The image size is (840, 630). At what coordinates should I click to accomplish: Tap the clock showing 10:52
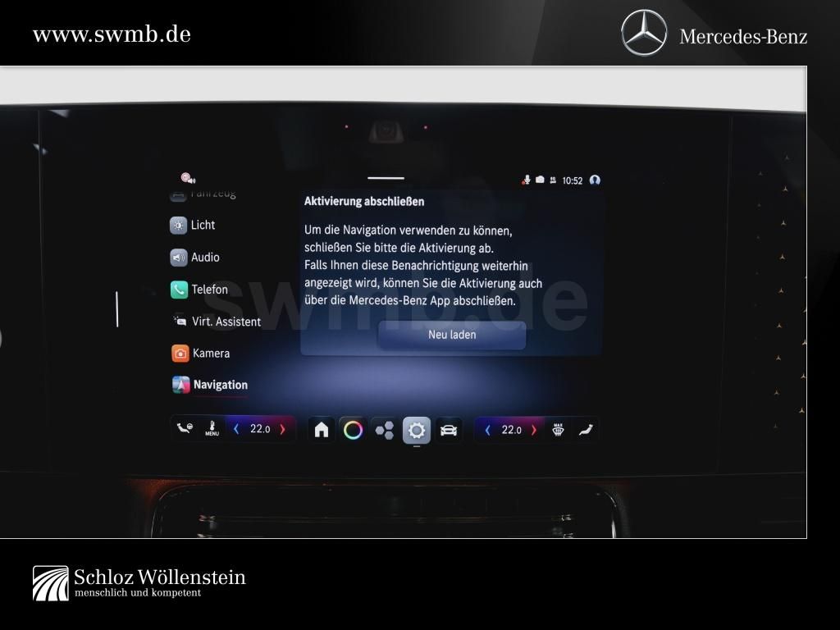click(x=572, y=180)
